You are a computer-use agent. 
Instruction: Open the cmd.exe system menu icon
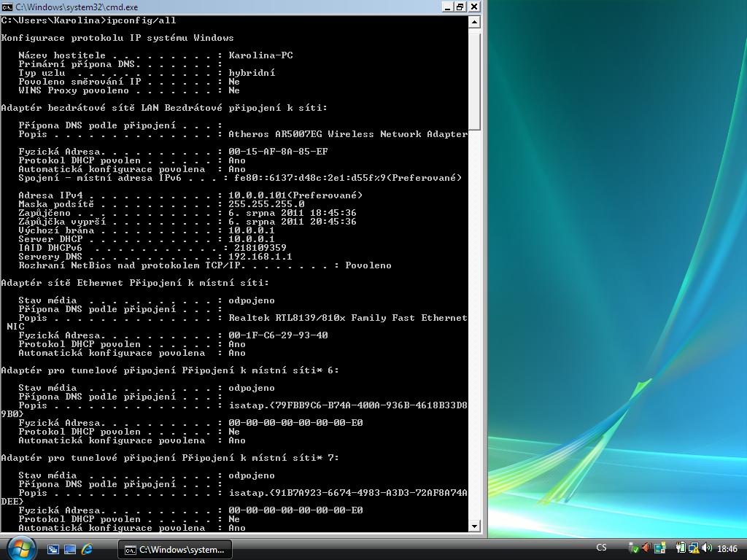click(x=7, y=7)
